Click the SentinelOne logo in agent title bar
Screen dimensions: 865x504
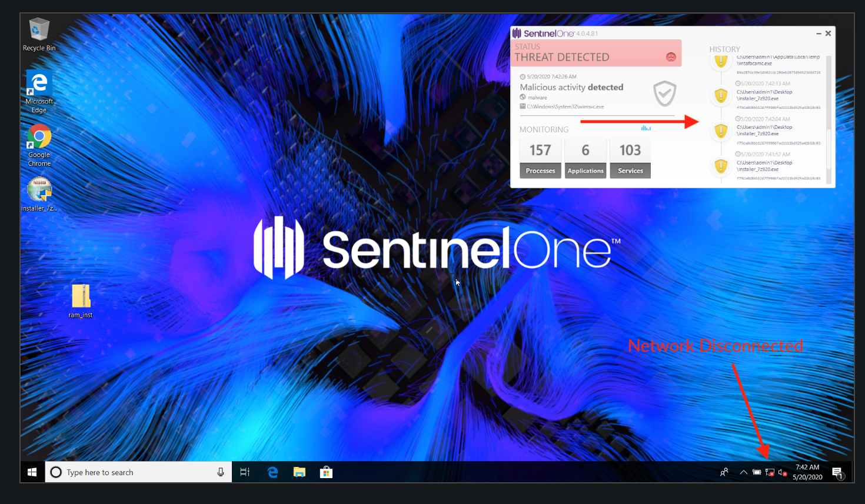coord(543,34)
